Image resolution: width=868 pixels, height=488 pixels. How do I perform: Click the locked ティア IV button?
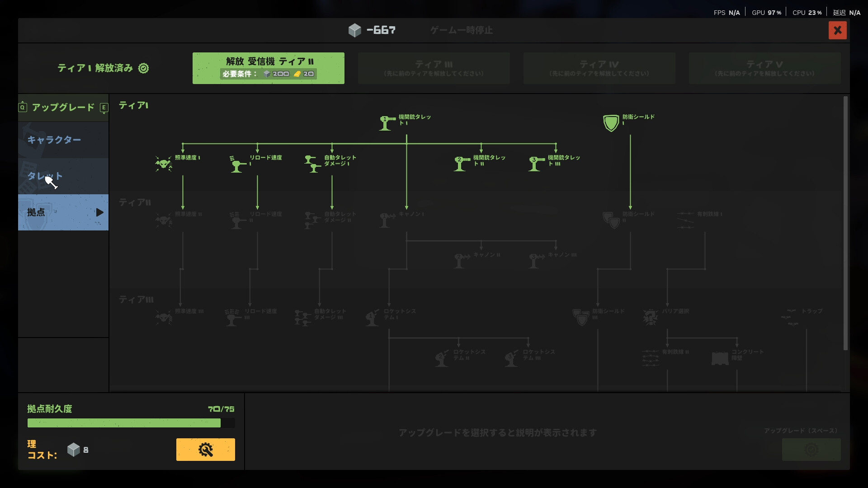point(599,68)
